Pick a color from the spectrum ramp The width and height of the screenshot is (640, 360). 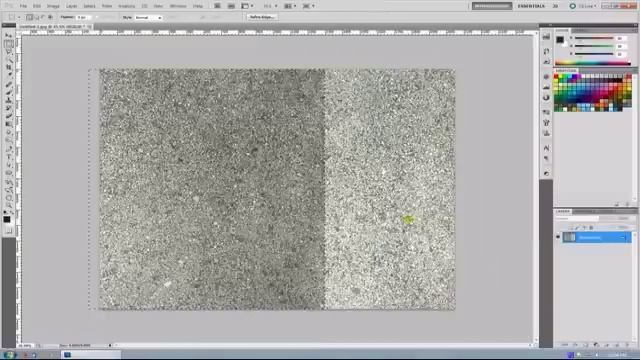tap(593, 63)
